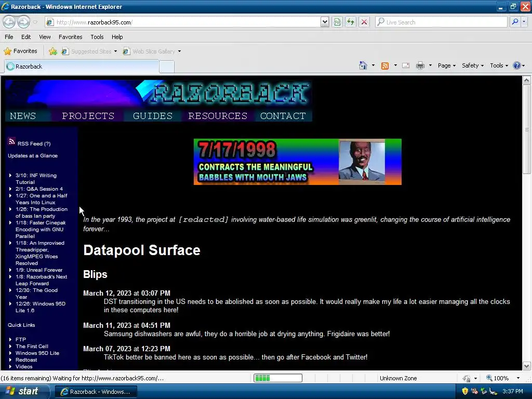Open the search provider dropdown arrow
Screen dimensions: 532x399
click(x=524, y=22)
